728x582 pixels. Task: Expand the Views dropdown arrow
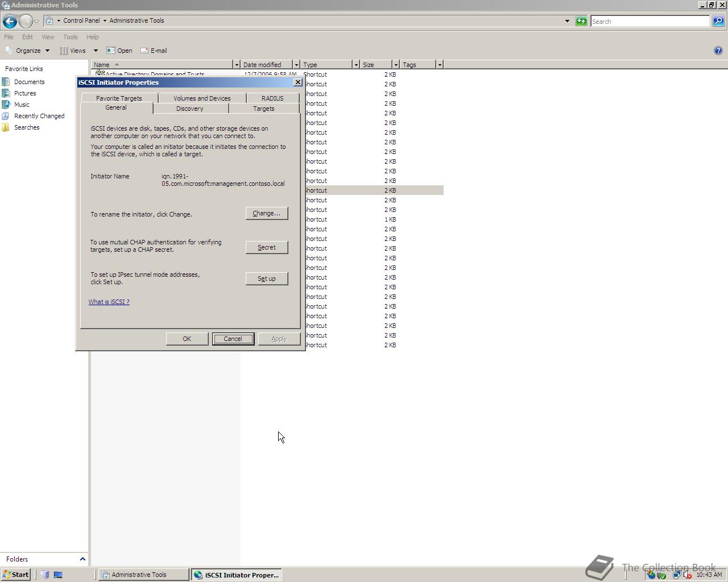click(x=96, y=51)
